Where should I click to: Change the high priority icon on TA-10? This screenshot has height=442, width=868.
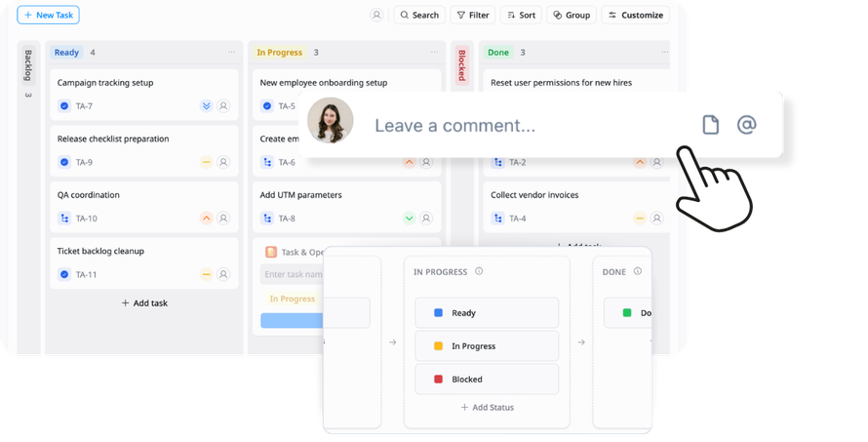[x=206, y=219]
